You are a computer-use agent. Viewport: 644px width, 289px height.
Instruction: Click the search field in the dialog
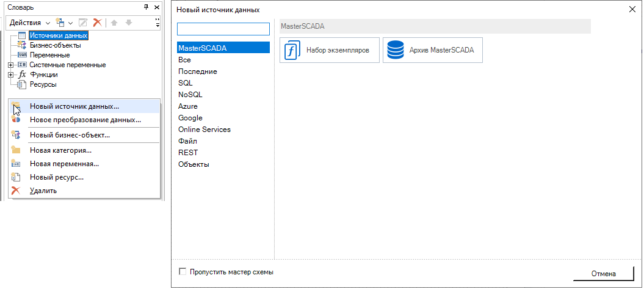tap(223, 29)
